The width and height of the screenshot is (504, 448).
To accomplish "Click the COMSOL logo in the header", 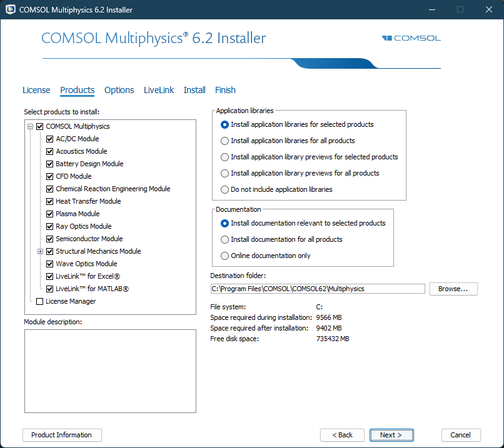I will (x=411, y=38).
